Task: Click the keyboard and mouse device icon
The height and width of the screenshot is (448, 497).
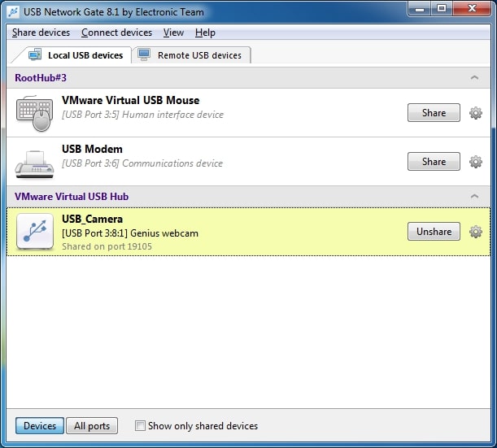Action: [34, 114]
